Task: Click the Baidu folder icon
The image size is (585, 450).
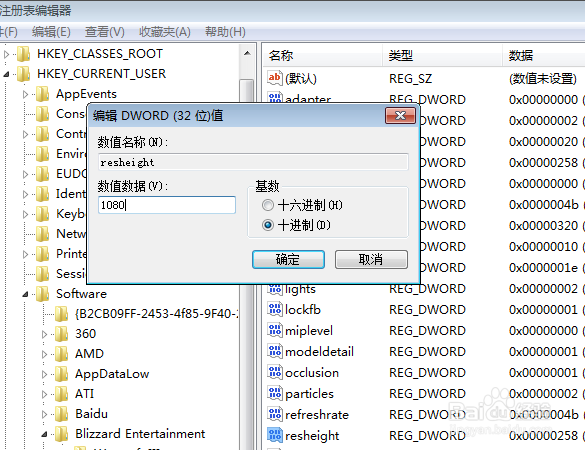Action: click(61, 414)
